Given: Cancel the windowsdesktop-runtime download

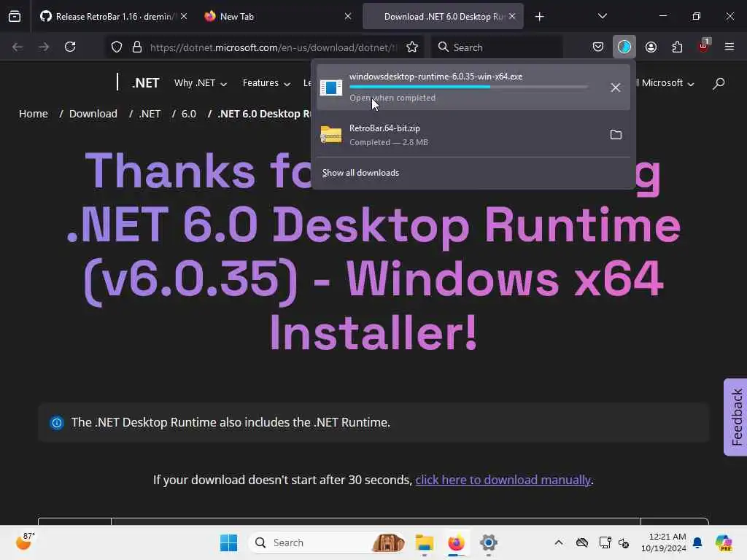Looking at the screenshot, I should [616, 87].
